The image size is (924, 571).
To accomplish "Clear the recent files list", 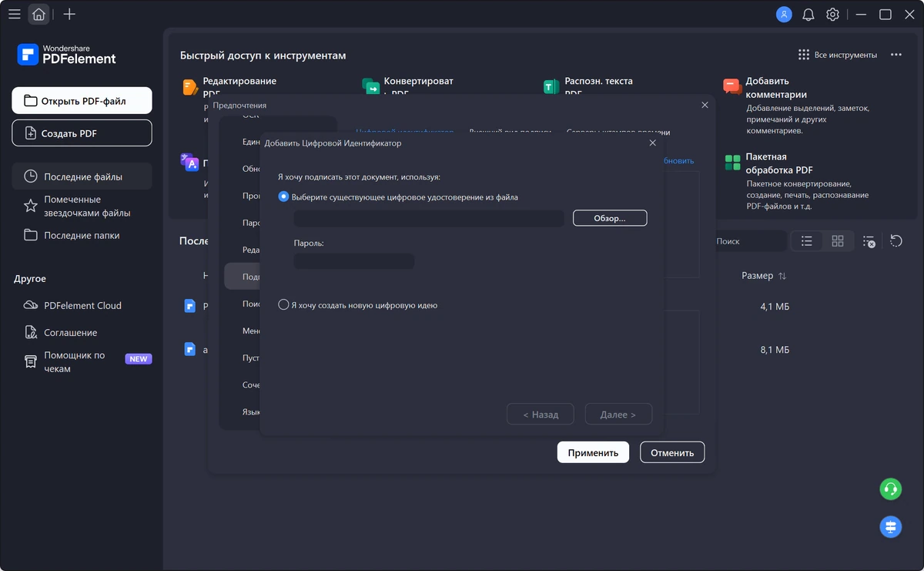I will point(869,241).
